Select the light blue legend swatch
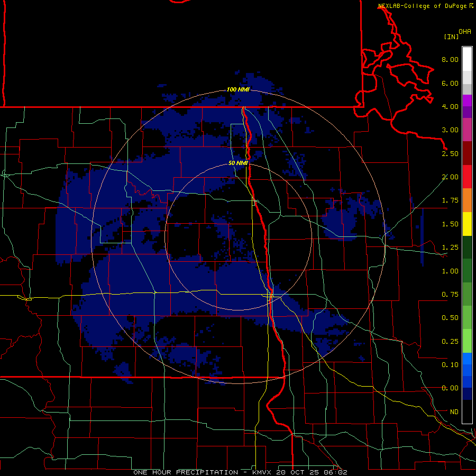This screenshot has width=476, height=476. click(467, 359)
